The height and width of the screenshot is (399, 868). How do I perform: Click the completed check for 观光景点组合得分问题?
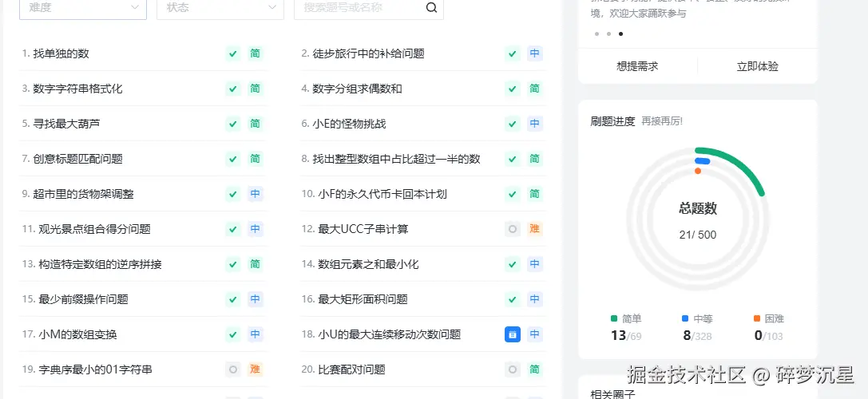(x=233, y=229)
